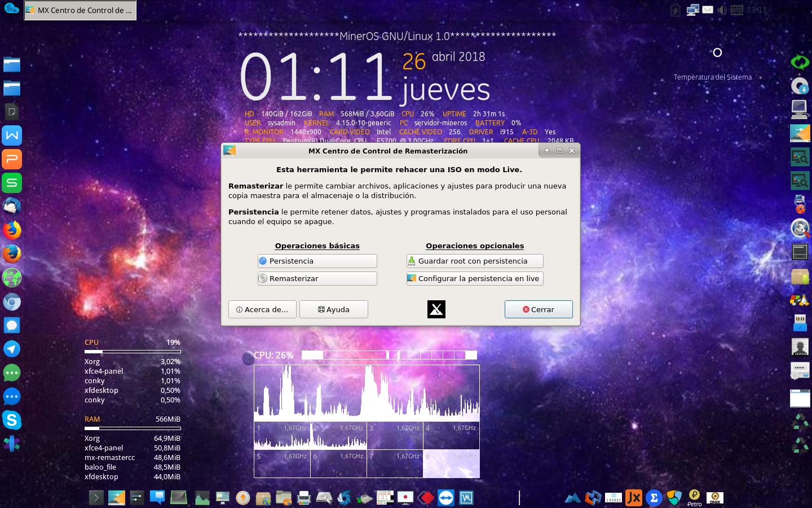This screenshot has width=812, height=508.
Task: Select the MX Centro de Control taskbar window entry
Action: pyautogui.click(x=80, y=10)
